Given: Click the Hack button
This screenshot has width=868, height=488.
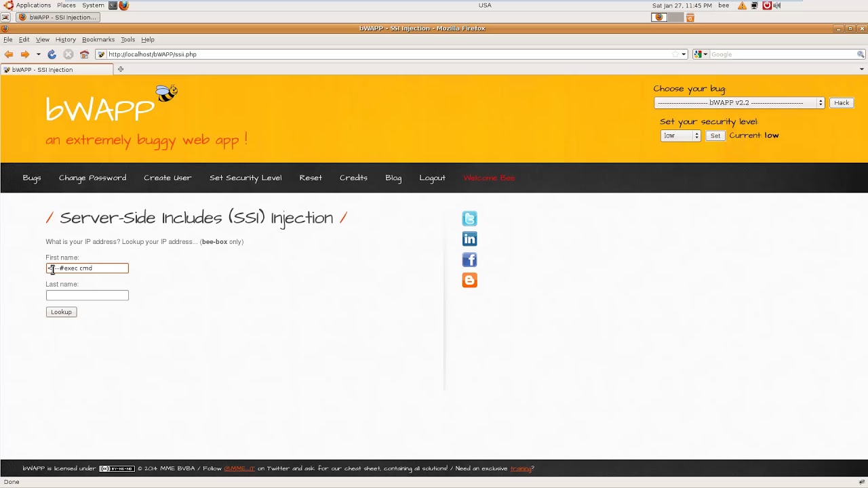Looking at the screenshot, I should [x=842, y=103].
